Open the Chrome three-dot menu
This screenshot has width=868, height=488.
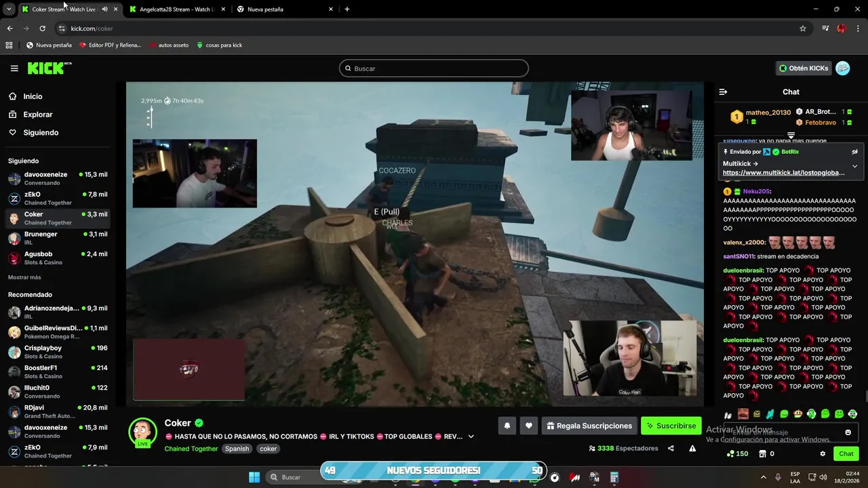[859, 28]
